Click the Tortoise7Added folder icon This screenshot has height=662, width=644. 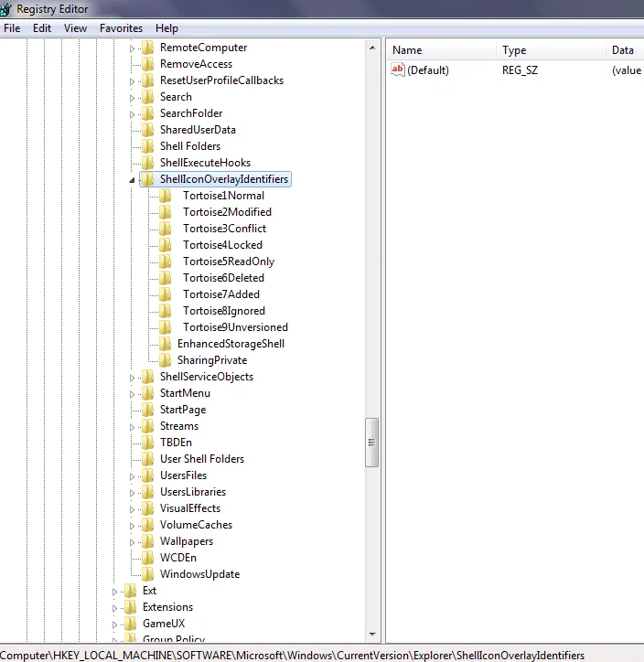(x=166, y=294)
